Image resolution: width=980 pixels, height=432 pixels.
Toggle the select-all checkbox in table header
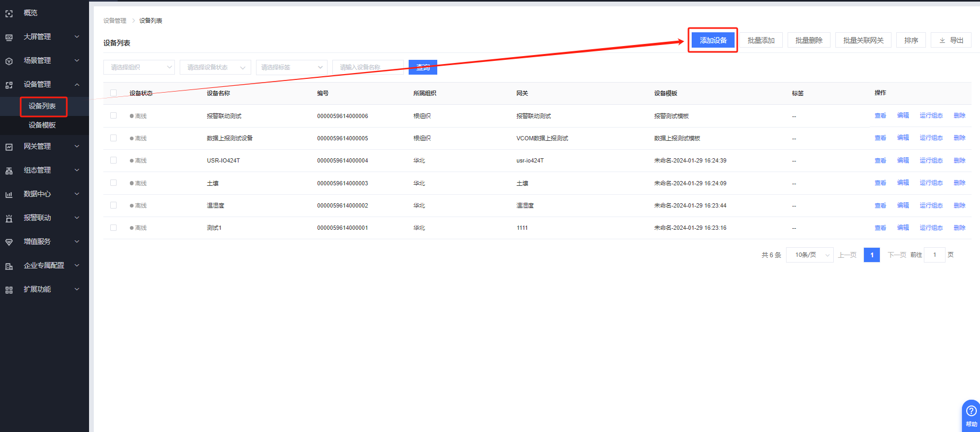(113, 93)
